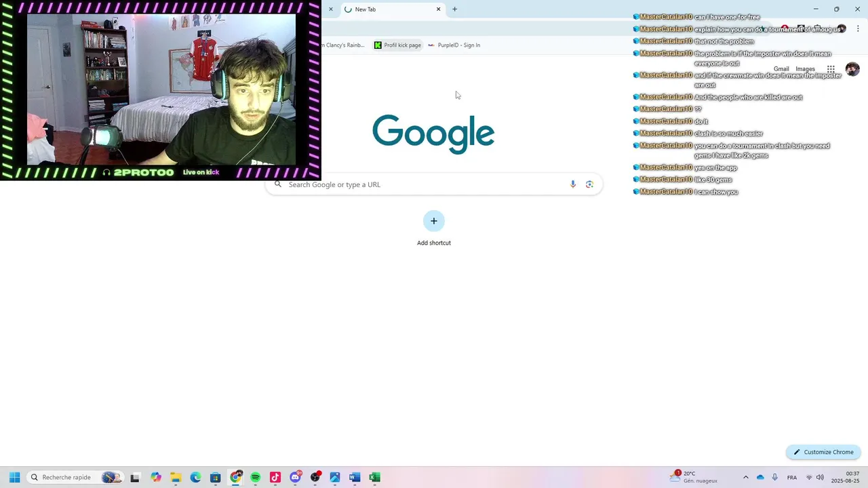Open Microsoft Store from the taskbar
This screenshot has width=868, height=488.
point(216,477)
